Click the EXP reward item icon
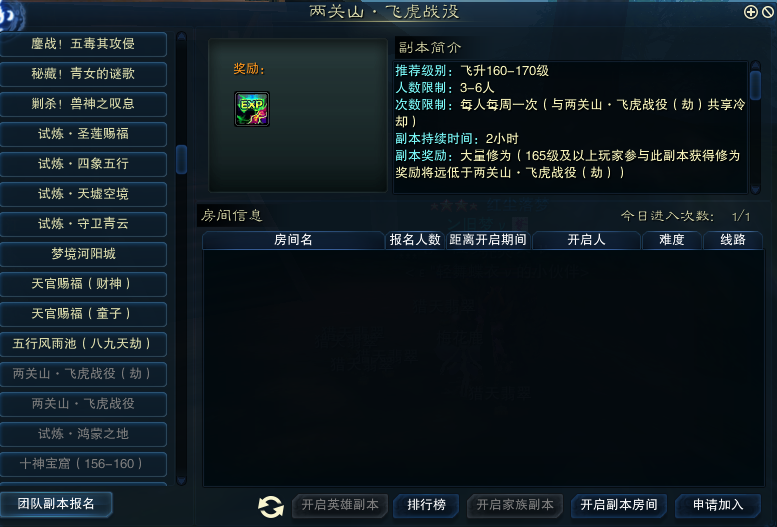 (x=252, y=109)
